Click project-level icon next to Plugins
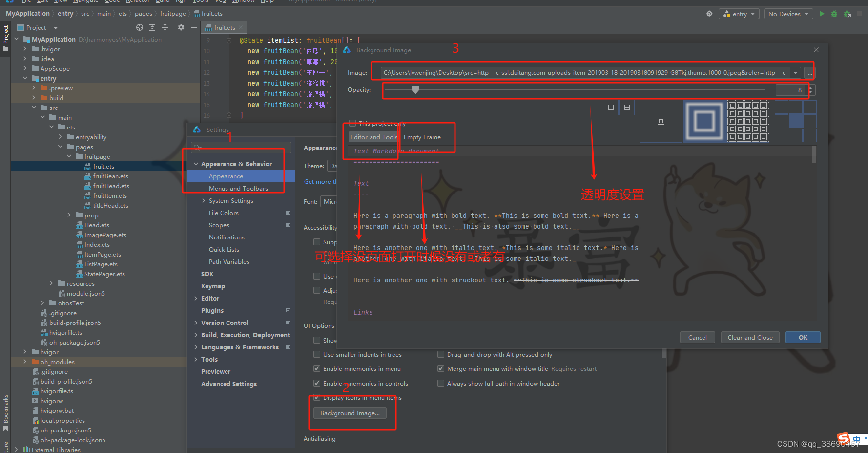This screenshot has height=453, width=868. click(288, 310)
